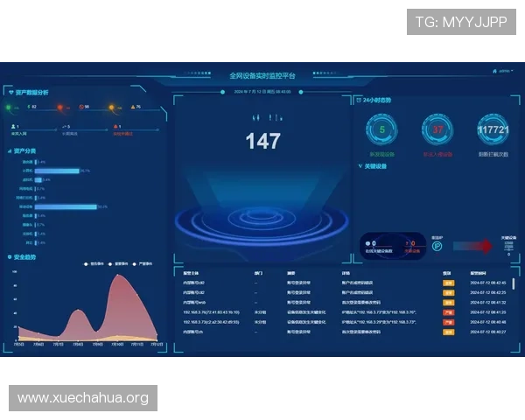Click the 关键设备 server icon at right
Viewport: 525px width, 420px height.
tap(508, 245)
